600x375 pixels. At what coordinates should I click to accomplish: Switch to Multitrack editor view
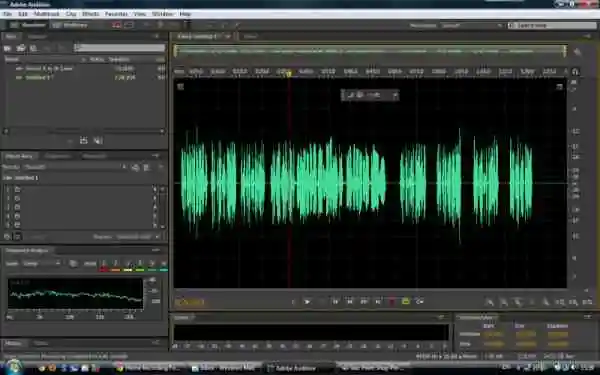[x=70, y=25]
